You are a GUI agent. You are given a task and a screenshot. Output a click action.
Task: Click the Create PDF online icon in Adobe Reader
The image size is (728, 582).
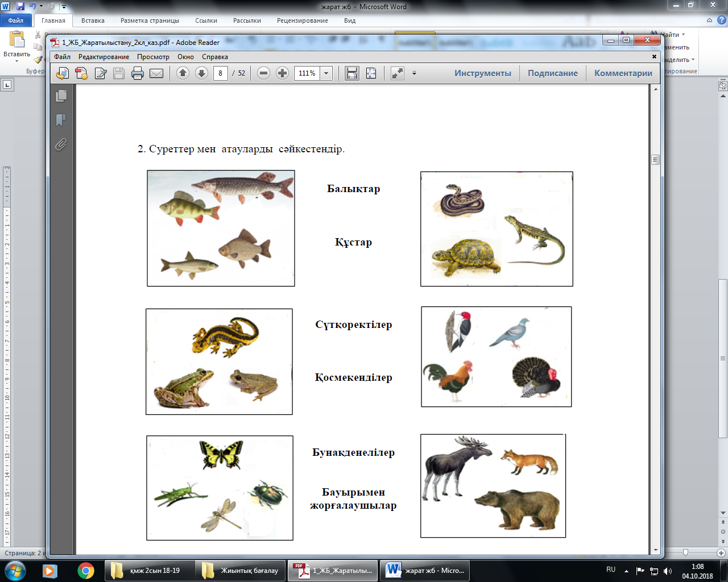(63, 73)
